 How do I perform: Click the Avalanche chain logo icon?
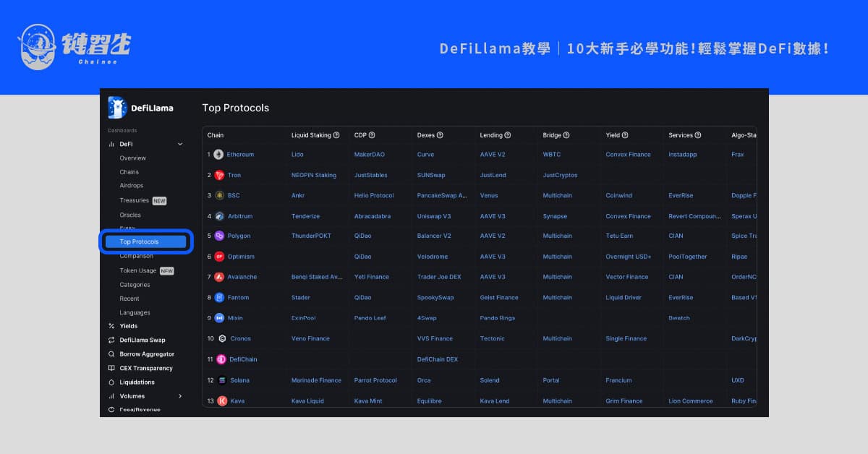(x=219, y=277)
